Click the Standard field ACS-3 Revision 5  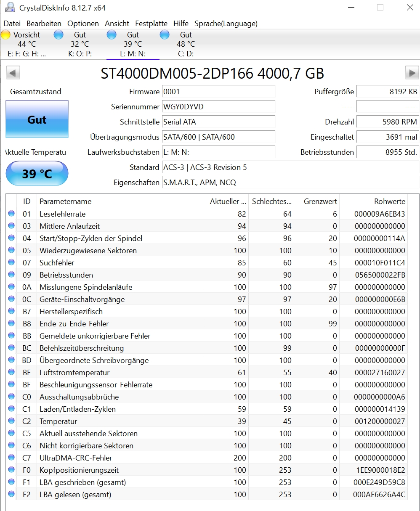click(x=290, y=167)
